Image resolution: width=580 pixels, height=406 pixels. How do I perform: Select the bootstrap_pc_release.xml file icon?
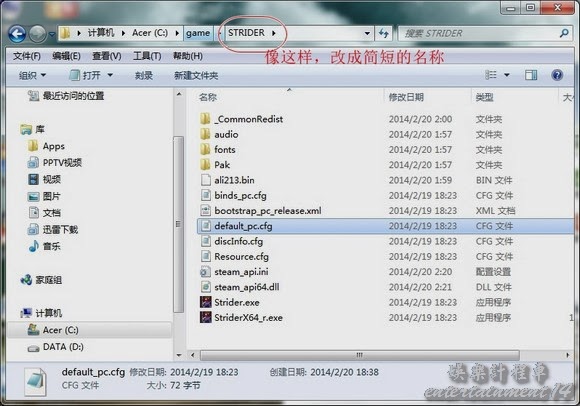pyautogui.click(x=205, y=210)
